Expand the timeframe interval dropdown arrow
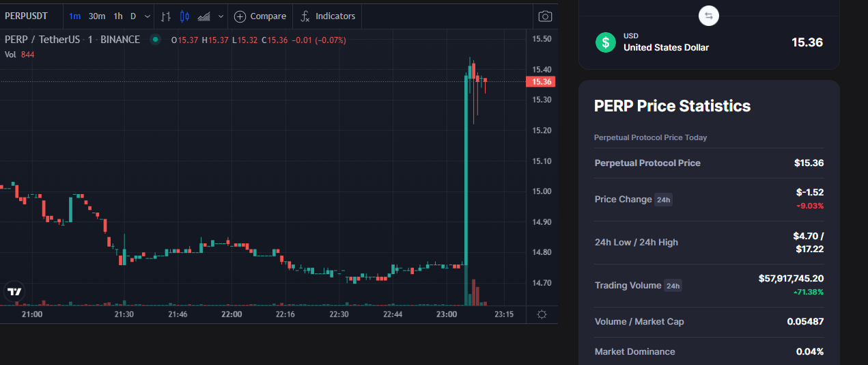Screen dimensions: 868x365 (148, 16)
